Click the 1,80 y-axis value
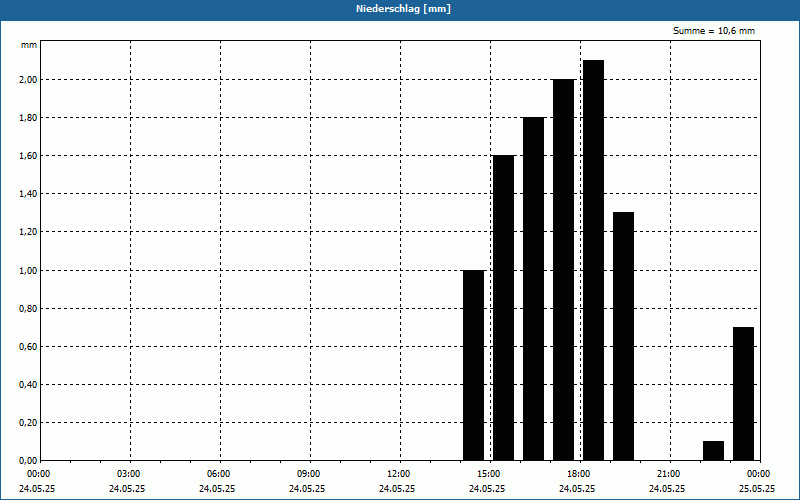 [x=28, y=118]
